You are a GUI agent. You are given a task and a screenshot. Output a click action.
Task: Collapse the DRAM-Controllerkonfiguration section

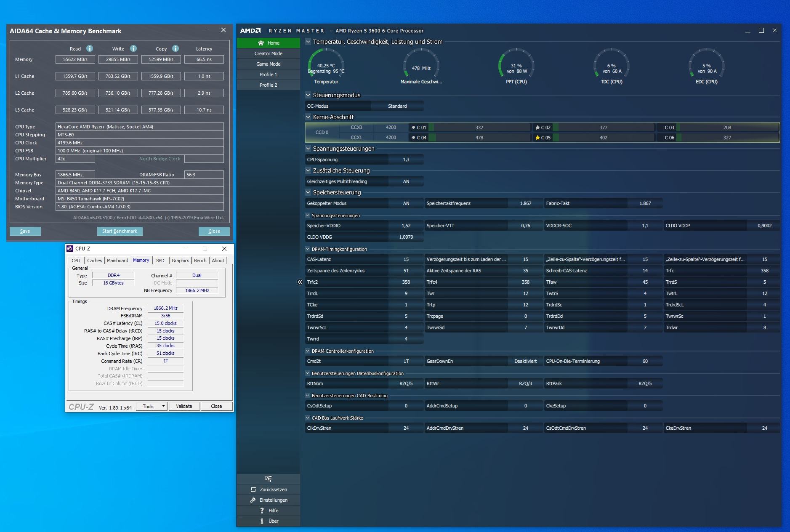click(x=308, y=351)
